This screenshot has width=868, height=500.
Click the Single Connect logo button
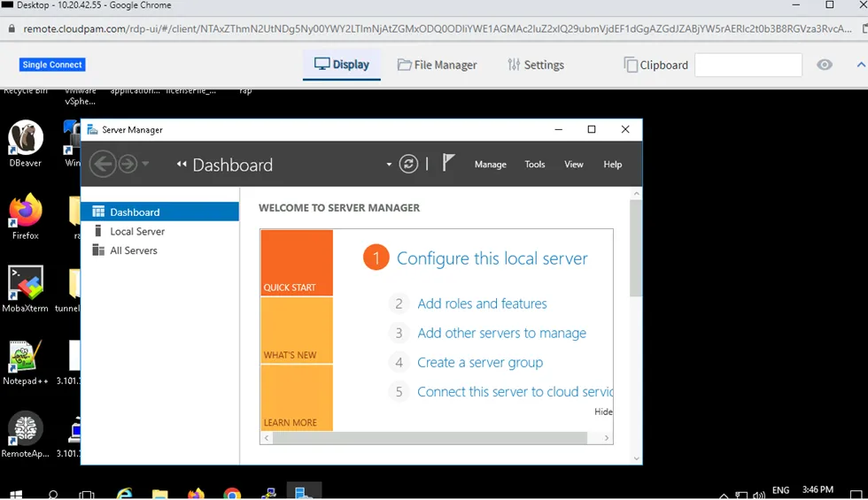pyautogui.click(x=52, y=65)
